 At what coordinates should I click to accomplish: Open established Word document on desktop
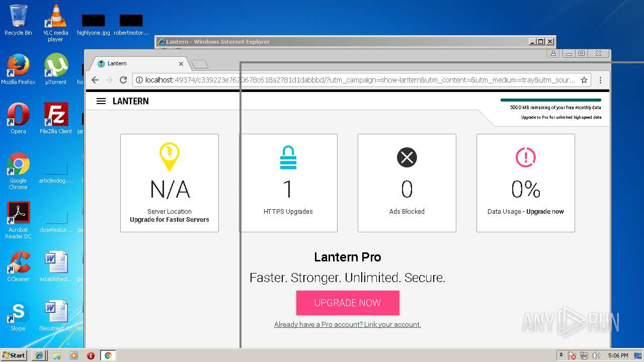(56, 266)
